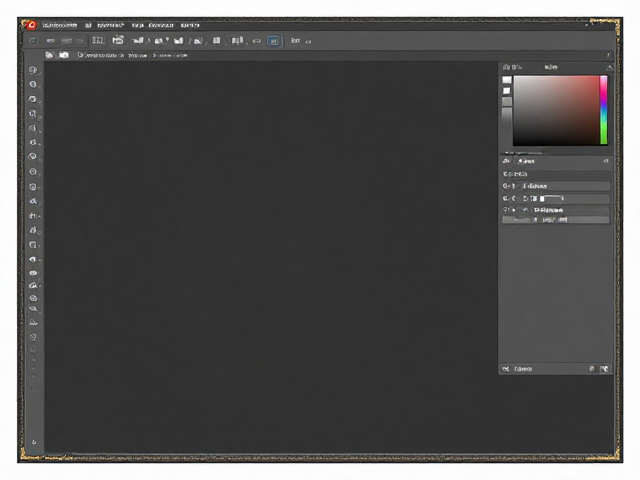Pick a shade in the color gradient field

[x=556, y=110]
